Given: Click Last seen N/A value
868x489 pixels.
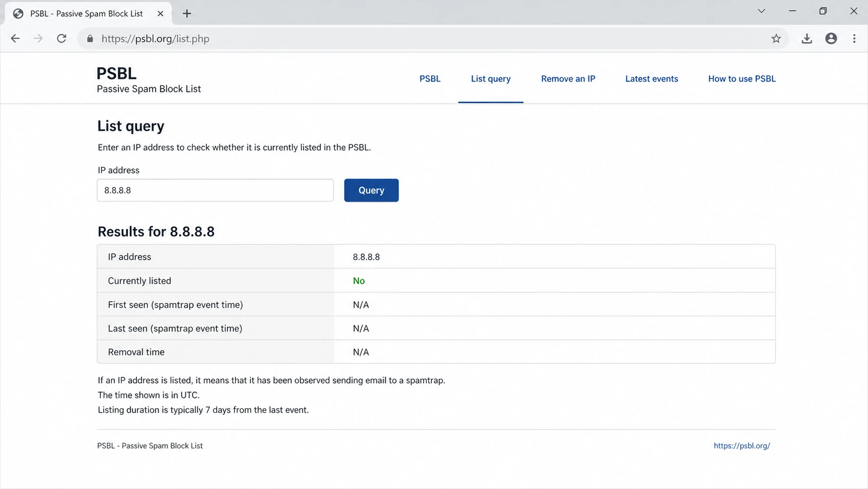Looking at the screenshot, I should tap(361, 328).
